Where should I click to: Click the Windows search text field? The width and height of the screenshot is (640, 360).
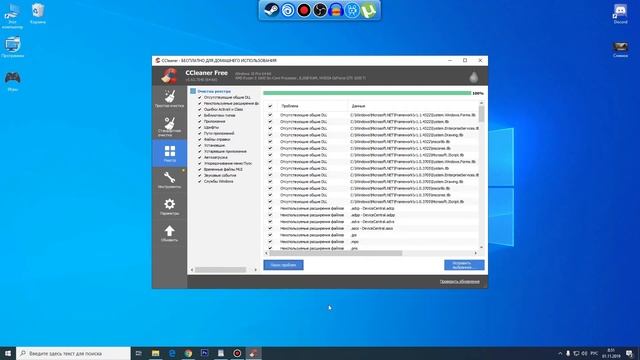[73, 353]
